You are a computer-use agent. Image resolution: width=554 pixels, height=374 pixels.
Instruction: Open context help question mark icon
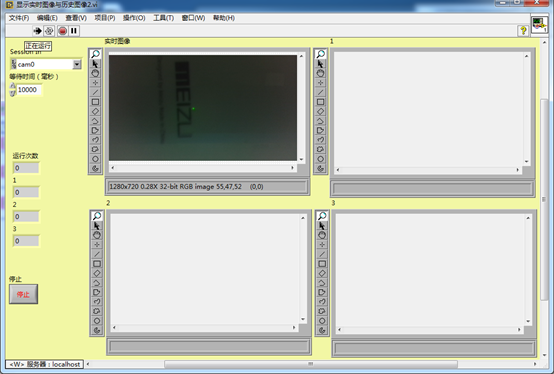tap(523, 31)
